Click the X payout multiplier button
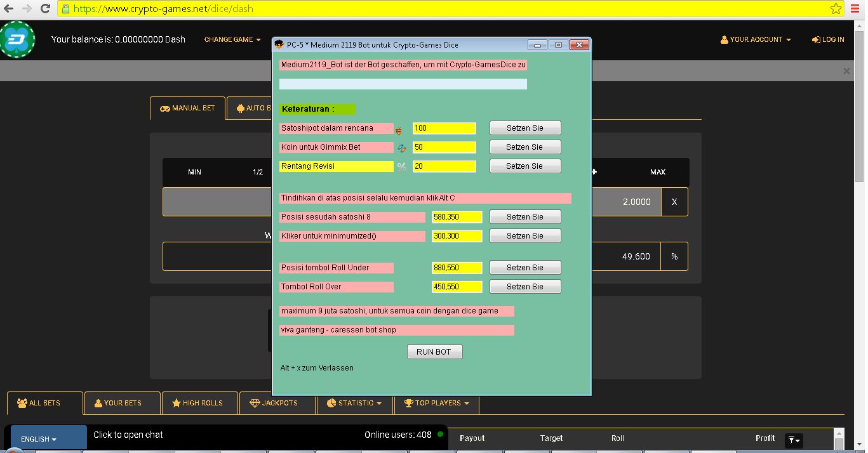The width and height of the screenshot is (868, 453). [x=674, y=202]
